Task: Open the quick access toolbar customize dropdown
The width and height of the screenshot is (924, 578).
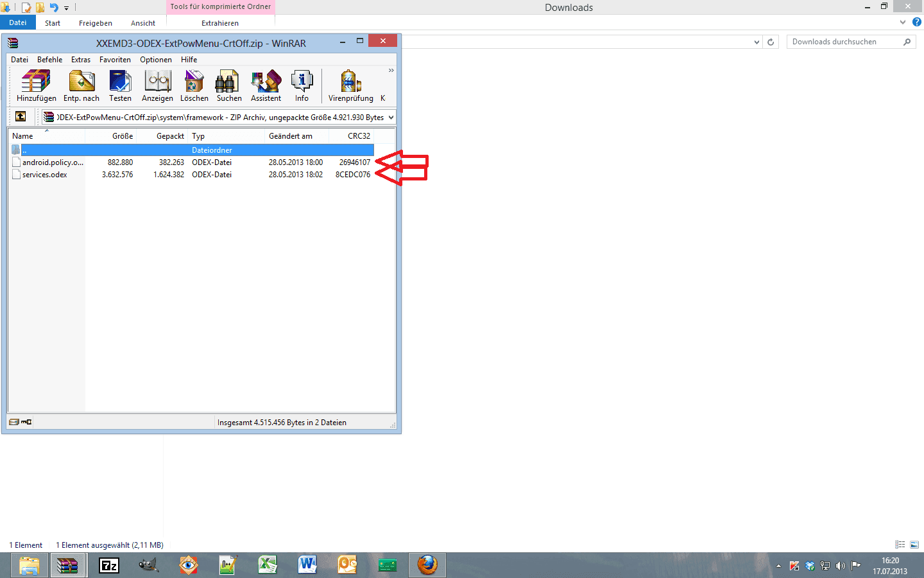Action: pos(66,8)
